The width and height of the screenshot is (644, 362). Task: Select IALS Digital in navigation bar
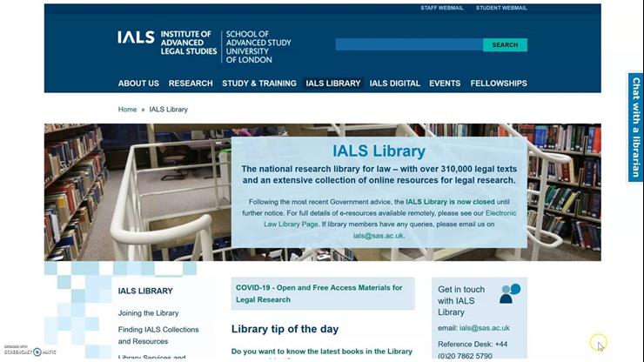pyautogui.click(x=394, y=84)
